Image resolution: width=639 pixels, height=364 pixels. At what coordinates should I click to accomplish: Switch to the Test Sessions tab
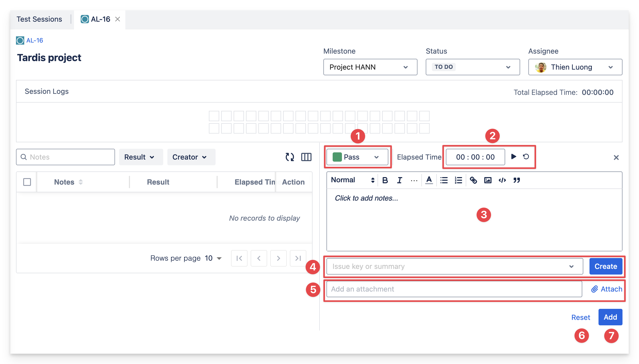tap(39, 19)
